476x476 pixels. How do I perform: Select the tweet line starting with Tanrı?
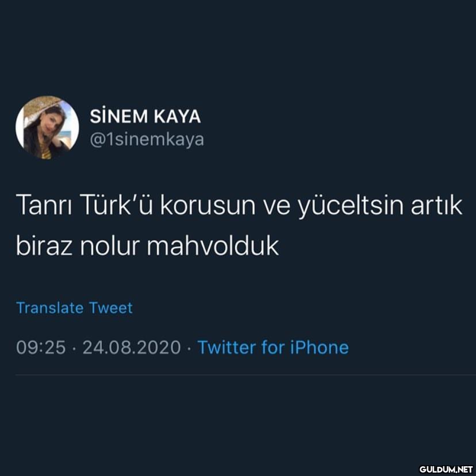239,205
